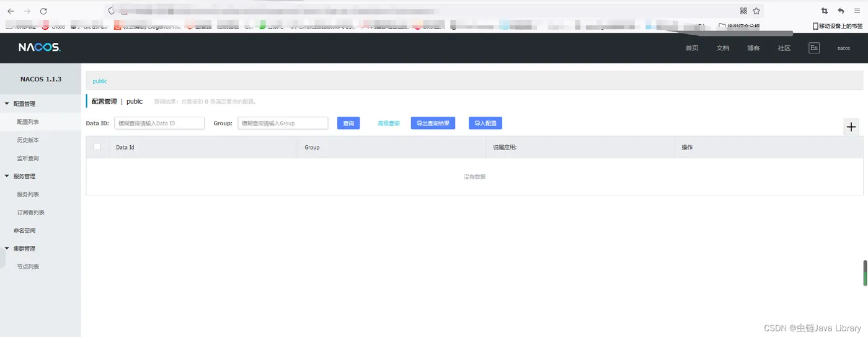Select the public namespace tab
The width and height of the screenshot is (868, 337).
tap(100, 81)
